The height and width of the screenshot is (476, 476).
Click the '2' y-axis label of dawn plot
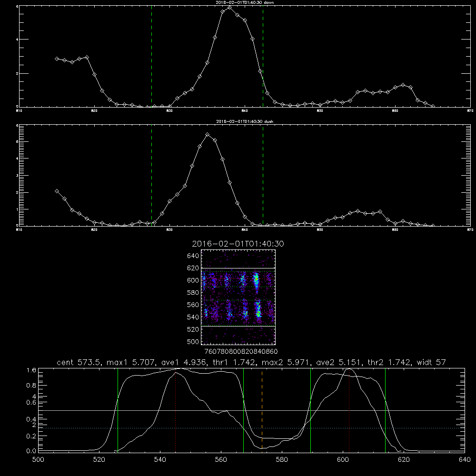pyautogui.click(x=17, y=73)
